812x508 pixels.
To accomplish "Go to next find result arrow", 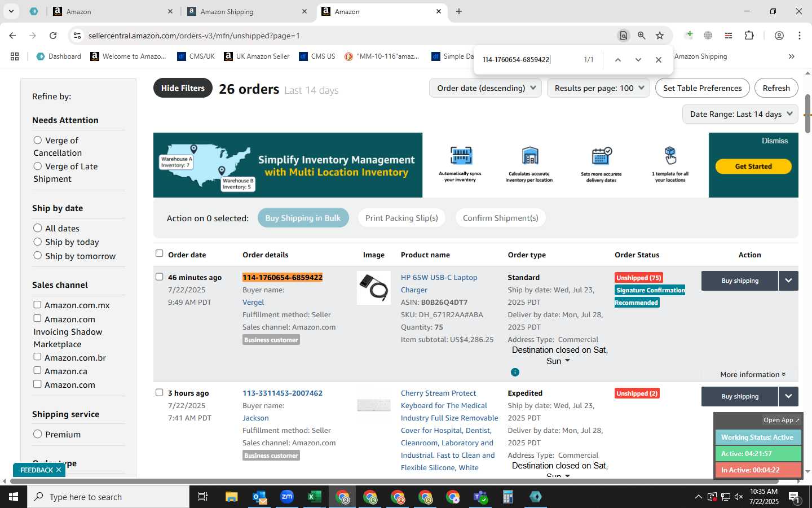I will (x=638, y=60).
